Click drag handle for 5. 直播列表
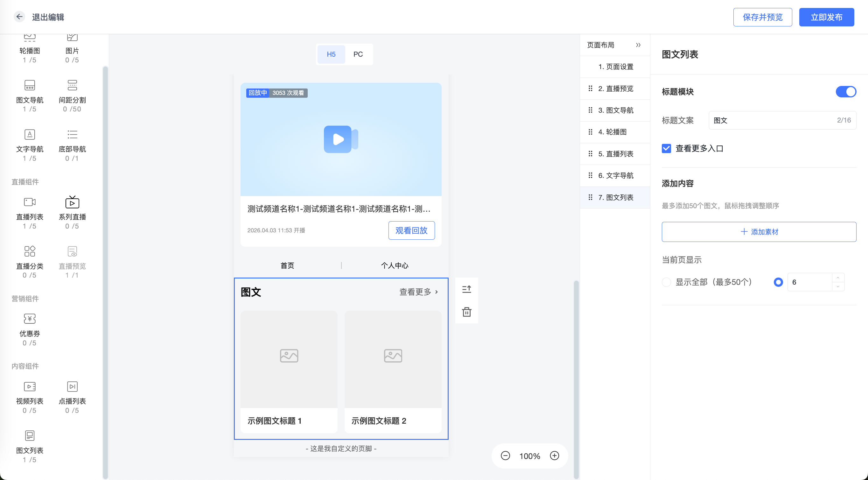Image resolution: width=868 pixels, height=480 pixels. tap(590, 154)
